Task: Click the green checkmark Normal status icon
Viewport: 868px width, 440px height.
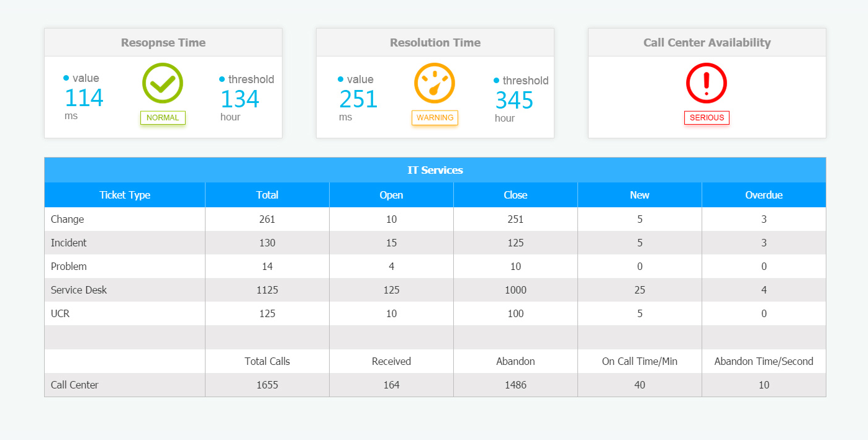Action: 163,83
